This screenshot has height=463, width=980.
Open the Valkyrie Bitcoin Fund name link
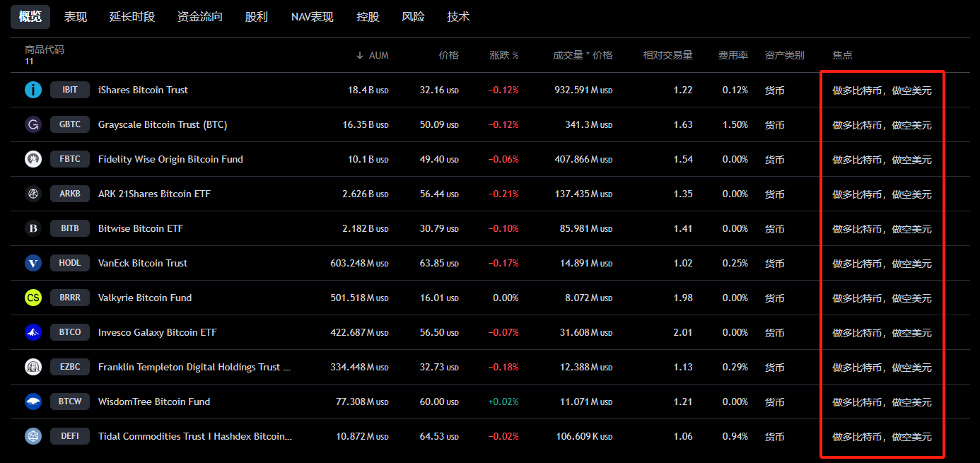(145, 298)
